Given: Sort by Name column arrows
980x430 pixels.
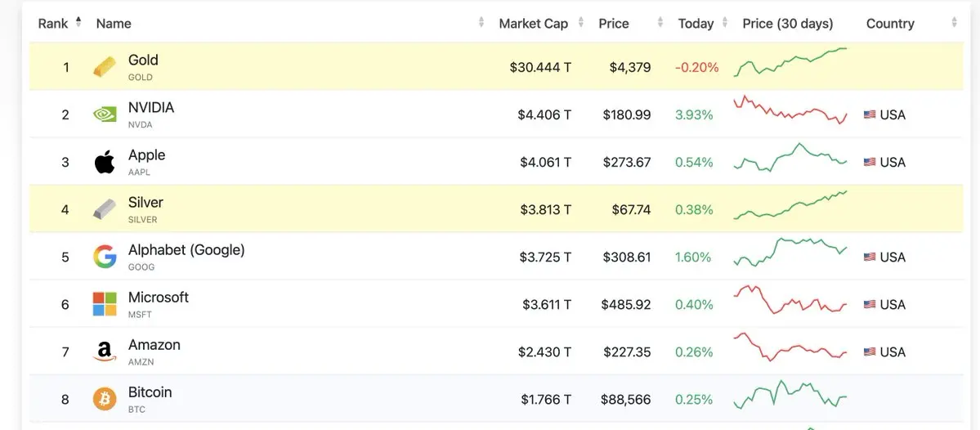Looking at the screenshot, I should point(481,23).
